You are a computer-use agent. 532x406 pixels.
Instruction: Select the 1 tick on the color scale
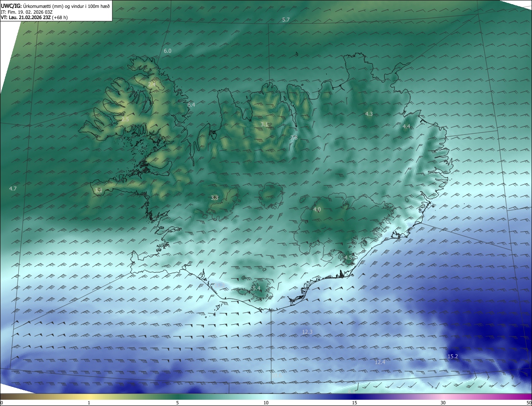click(89, 403)
